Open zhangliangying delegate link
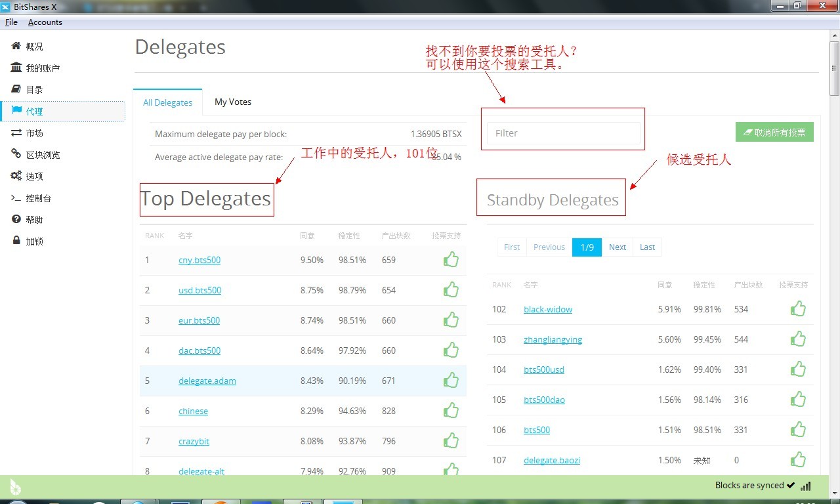Screen dimensions: 840x504 [553, 339]
